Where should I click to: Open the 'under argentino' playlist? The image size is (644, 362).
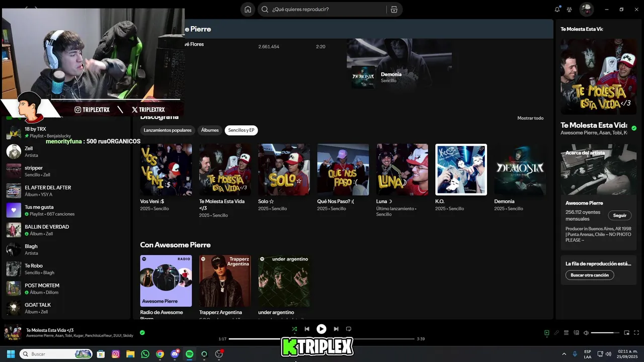[284, 286]
